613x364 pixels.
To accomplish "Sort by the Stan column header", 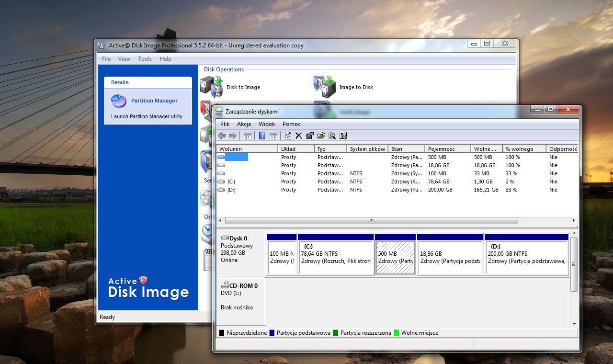I will pos(406,149).
